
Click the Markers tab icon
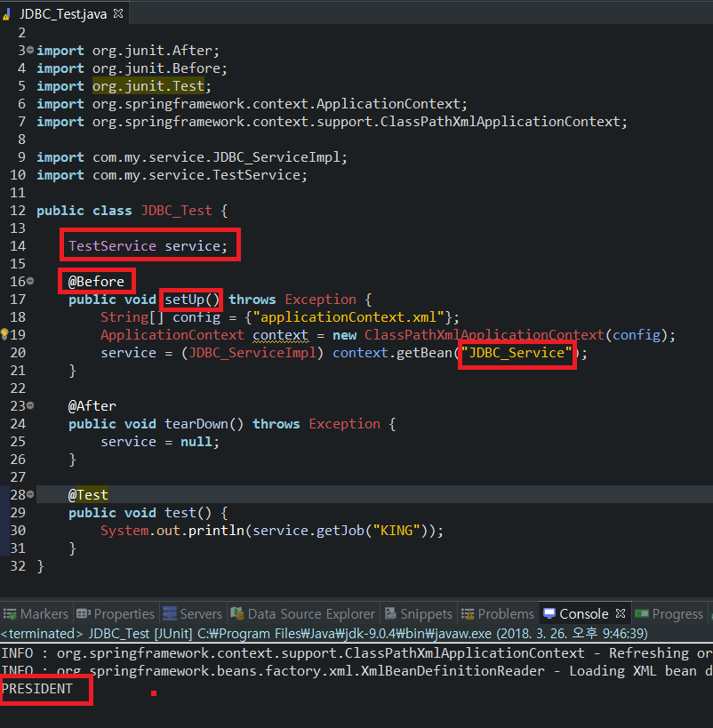[x=10, y=614]
